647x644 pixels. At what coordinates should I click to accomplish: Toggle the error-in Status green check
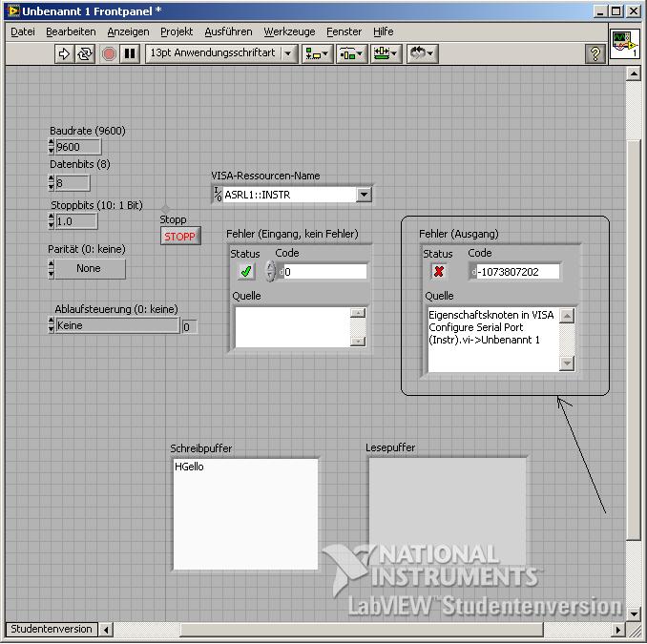click(x=246, y=272)
